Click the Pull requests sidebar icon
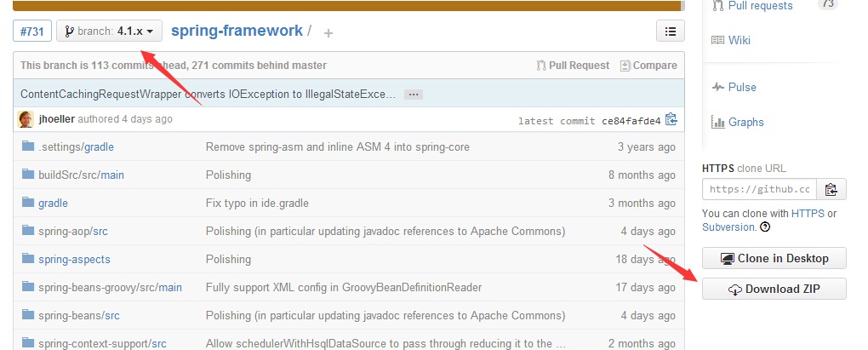The width and height of the screenshot is (868, 350). pyautogui.click(x=718, y=6)
